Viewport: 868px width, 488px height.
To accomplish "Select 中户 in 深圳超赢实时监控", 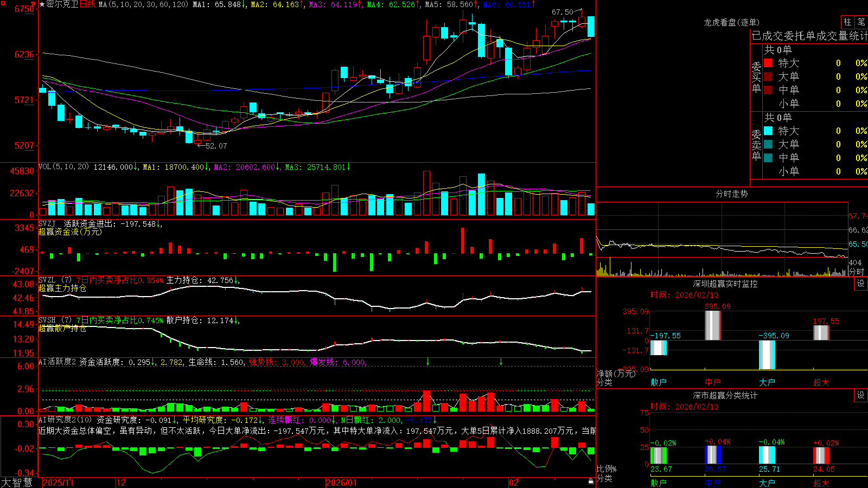I will click(x=713, y=382).
